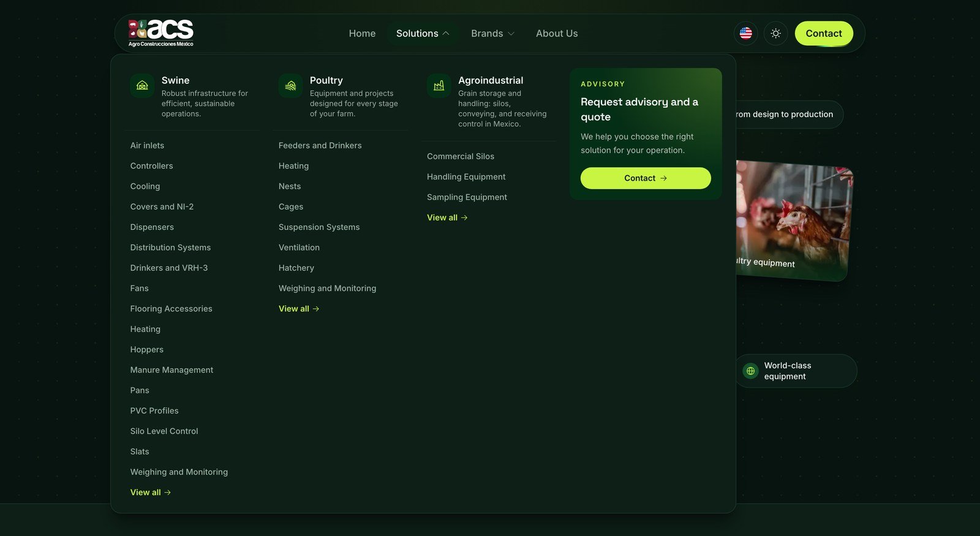980x536 pixels.
Task: Click the globe icon beside World-class equipment
Action: [750, 371]
